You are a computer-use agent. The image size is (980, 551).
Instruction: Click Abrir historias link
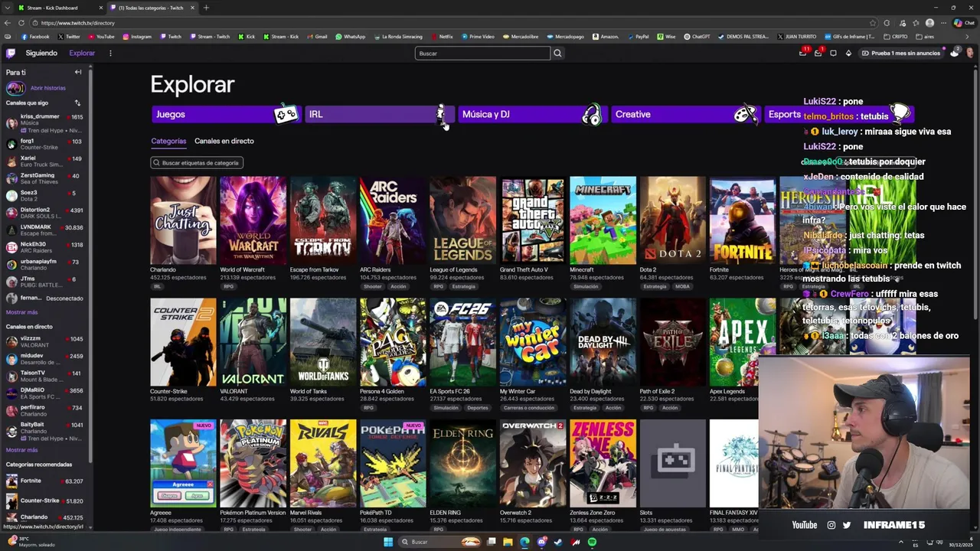pos(48,88)
